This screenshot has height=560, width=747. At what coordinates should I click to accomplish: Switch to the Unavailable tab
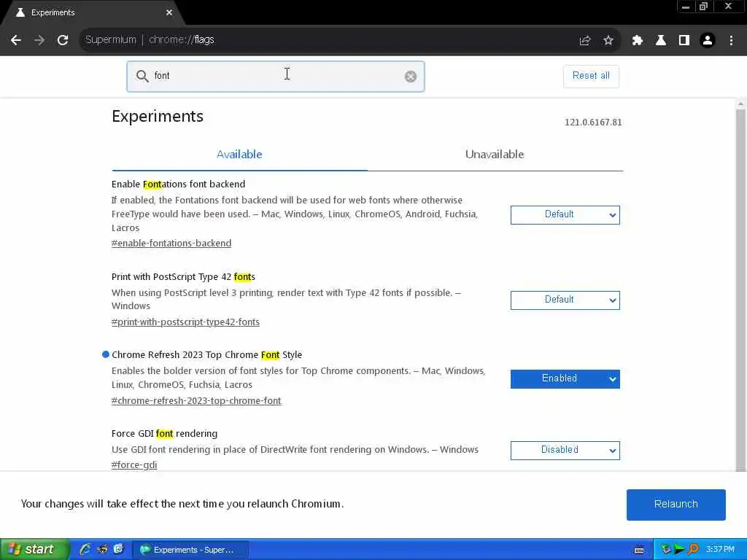click(495, 155)
